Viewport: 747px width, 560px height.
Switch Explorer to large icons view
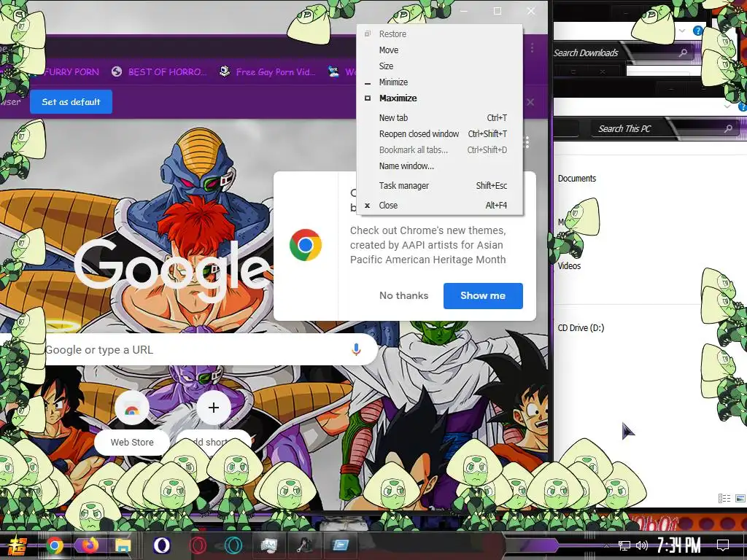(x=740, y=498)
